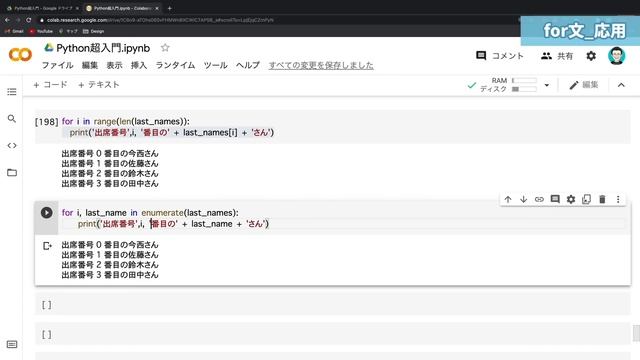Open a new browser tab
Screen dimensions: 640x360
point(169,8)
